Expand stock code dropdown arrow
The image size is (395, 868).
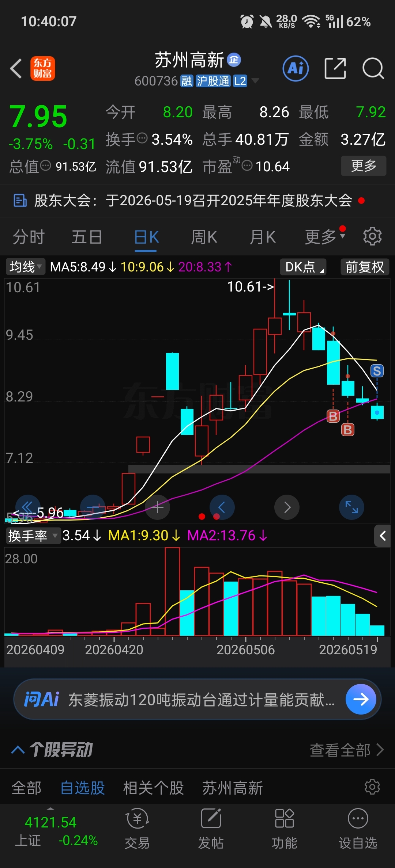pos(255,81)
